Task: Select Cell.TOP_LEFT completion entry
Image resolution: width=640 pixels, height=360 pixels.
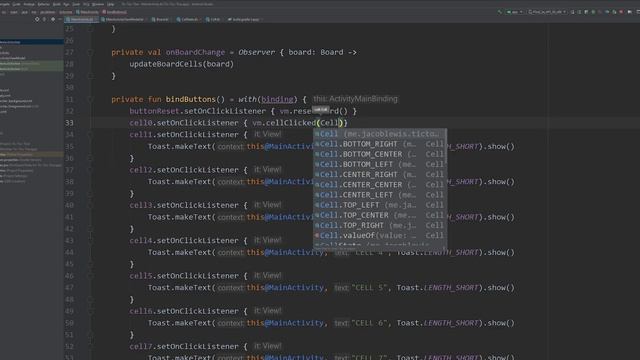Action: [380, 205]
